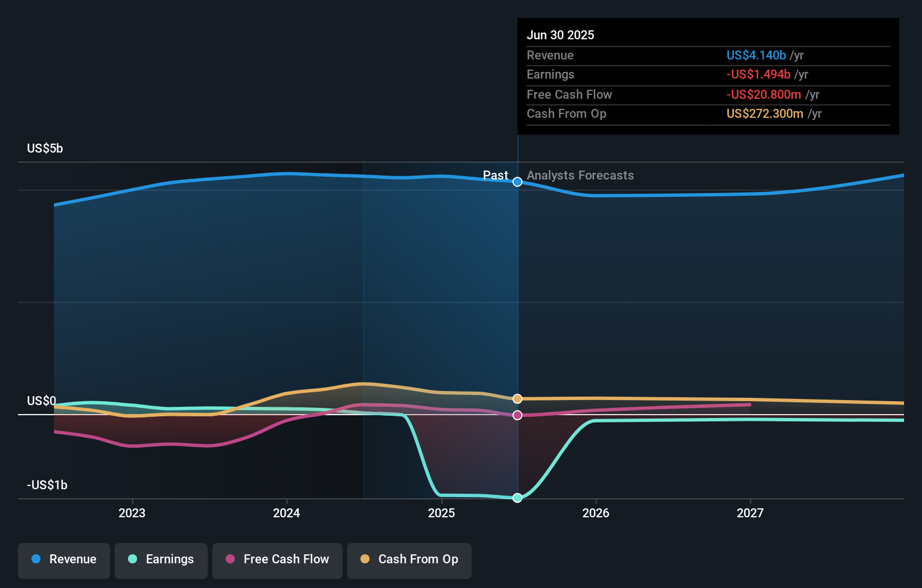Click the Past label on chart
The image size is (922, 588).
[496, 175]
